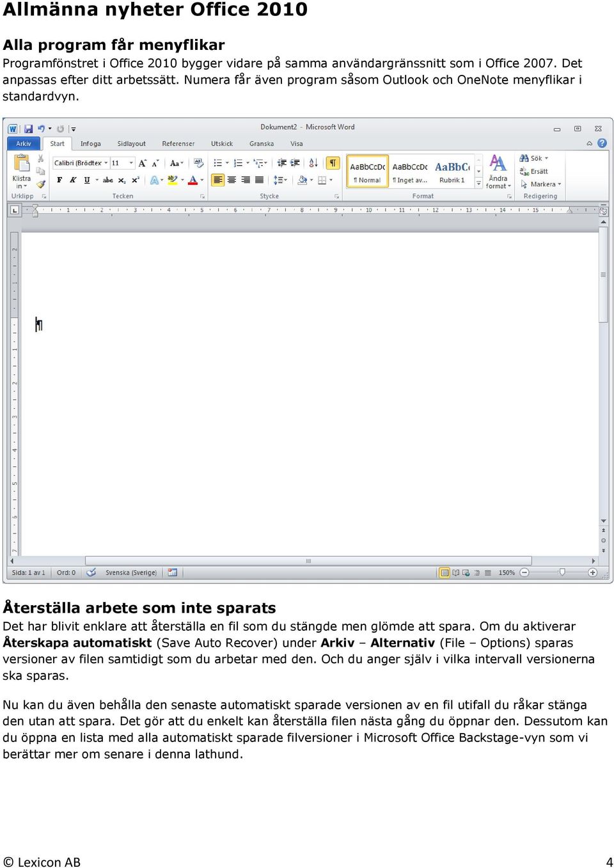
Task: Click the Sida: 1 av 1 page indicator
Action: coord(29,572)
